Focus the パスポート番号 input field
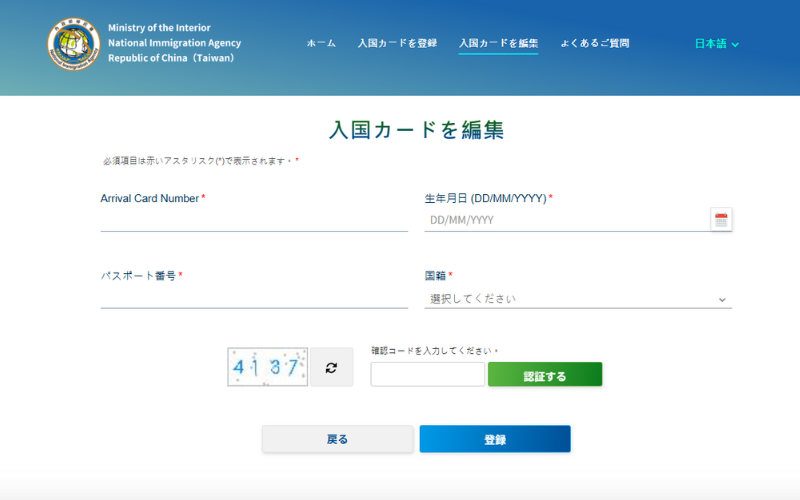The image size is (800, 500). point(254,297)
